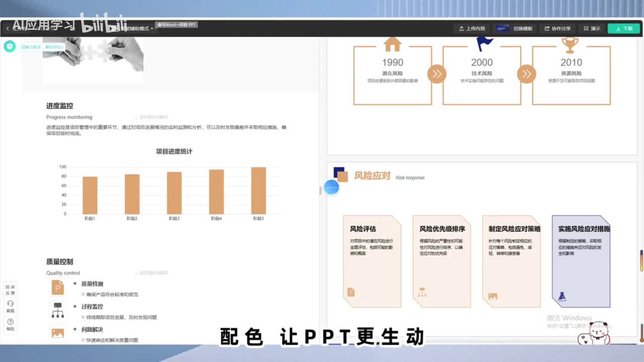Screen dimensions: 644x362
Task: Click the 协作分享 share button
Action: pyautogui.click(x=557, y=29)
